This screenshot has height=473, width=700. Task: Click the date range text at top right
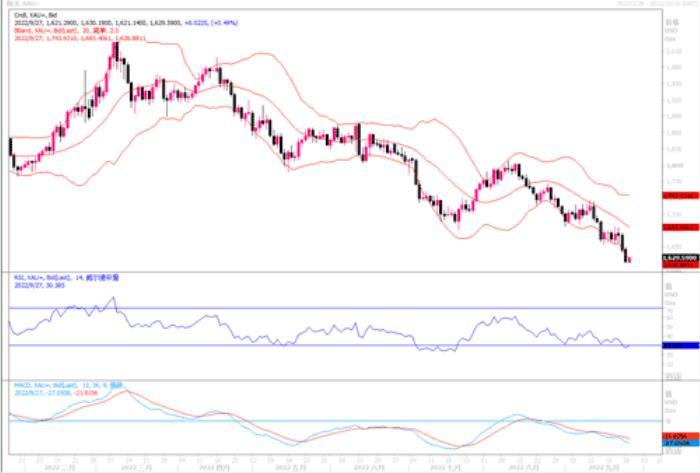648,4
